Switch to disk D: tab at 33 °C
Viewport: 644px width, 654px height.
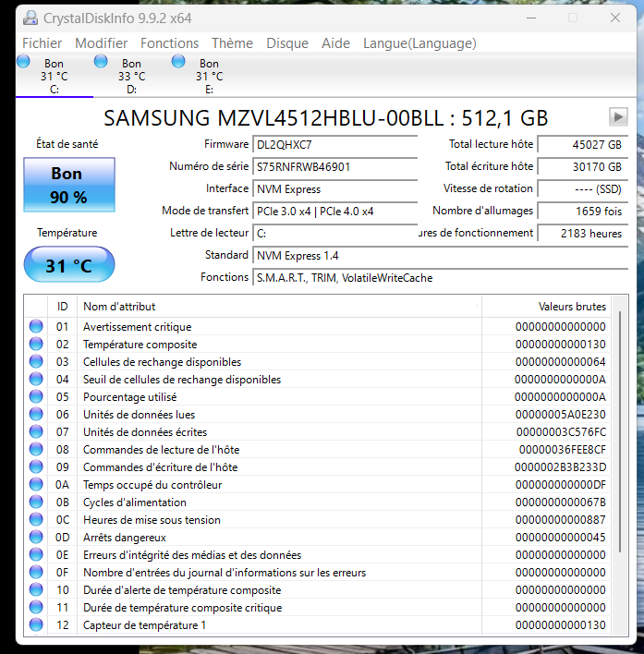[x=132, y=77]
